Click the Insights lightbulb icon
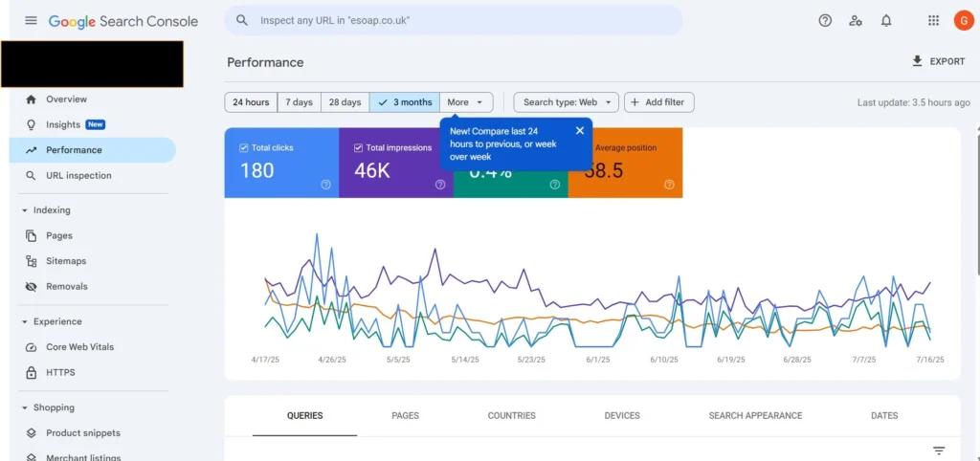The image size is (980, 461). pos(31,125)
